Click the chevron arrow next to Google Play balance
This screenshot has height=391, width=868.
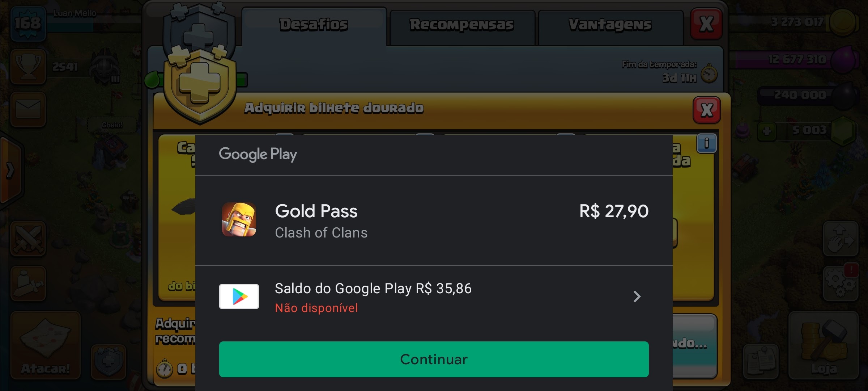[x=637, y=296]
